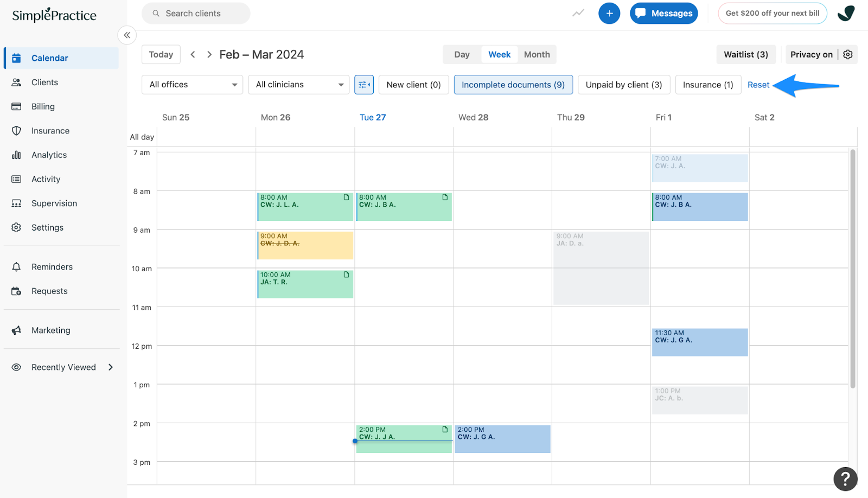Image resolution: width=868 pixels, height=498 pixels.
Task: Switch to the Month view
Action: 537,54
